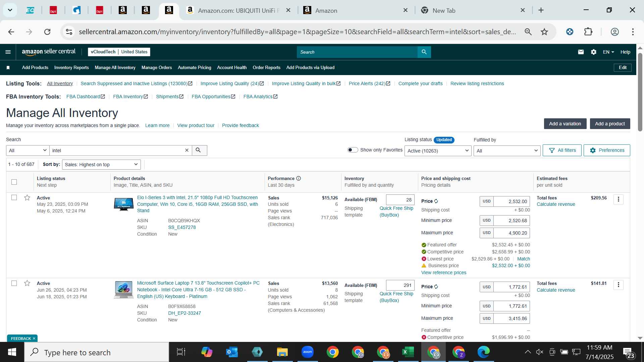This screenshot has width=644, height=362.
Task: Open the Chrome profile icon
Action: (x=615, y=32)
